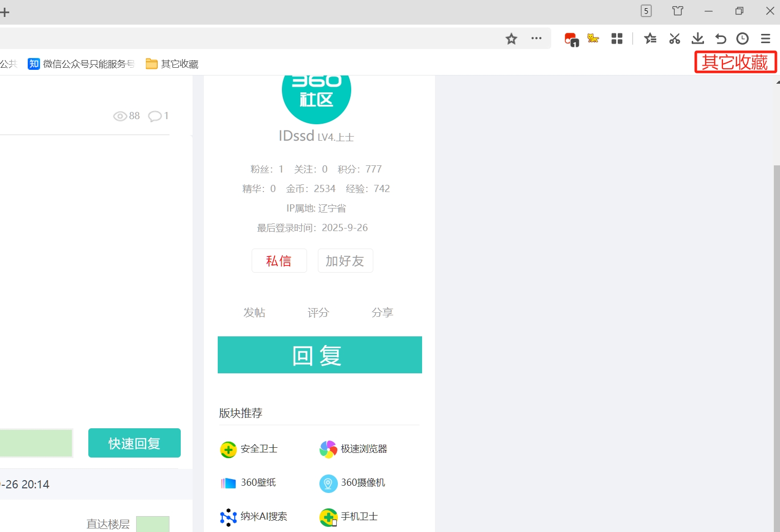Click the 360壁纸 blue icon
The image size is (780, 532).
(229, 483)
